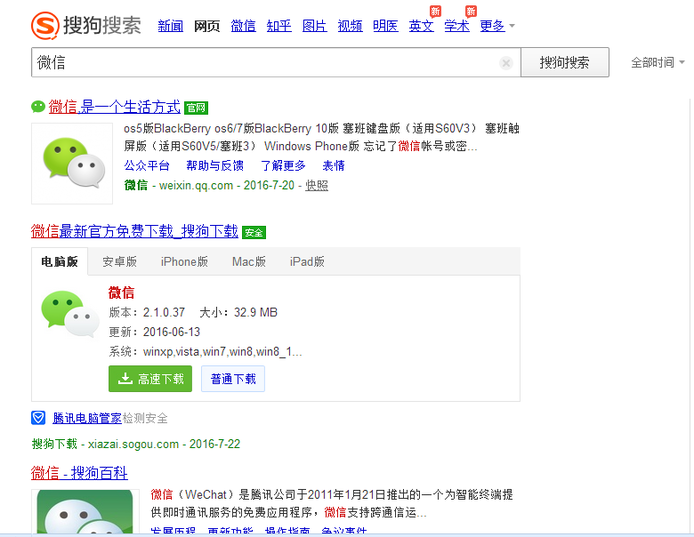Open 微信最新官方免费下载 result link

(x=135, y=231)
